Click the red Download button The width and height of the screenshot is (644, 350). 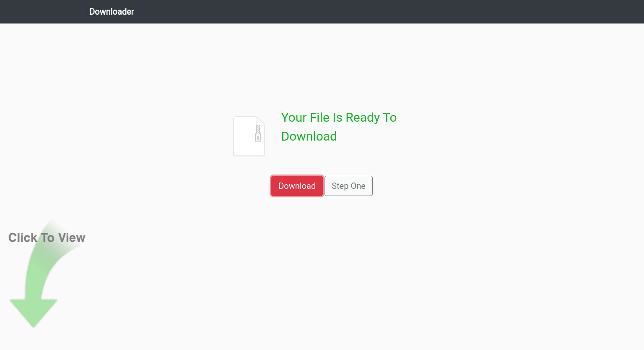(297, 186)
